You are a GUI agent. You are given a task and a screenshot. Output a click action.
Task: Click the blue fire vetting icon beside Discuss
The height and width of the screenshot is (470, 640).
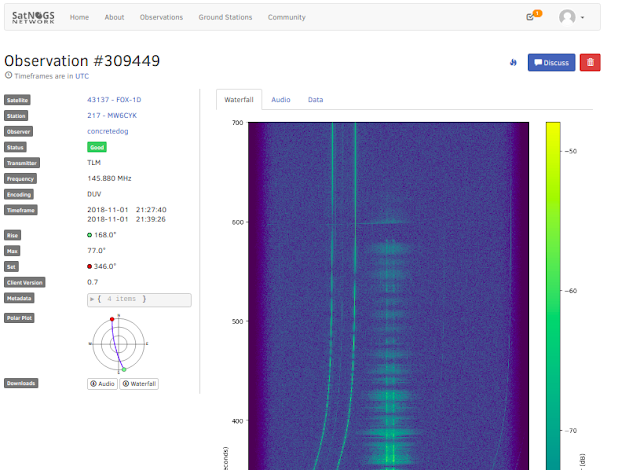click(513, 62)
